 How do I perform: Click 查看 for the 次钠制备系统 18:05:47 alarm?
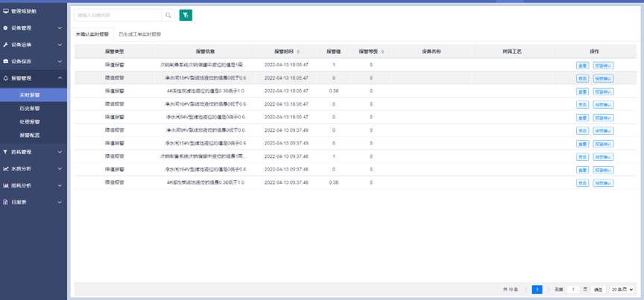(x=582, y=66)
